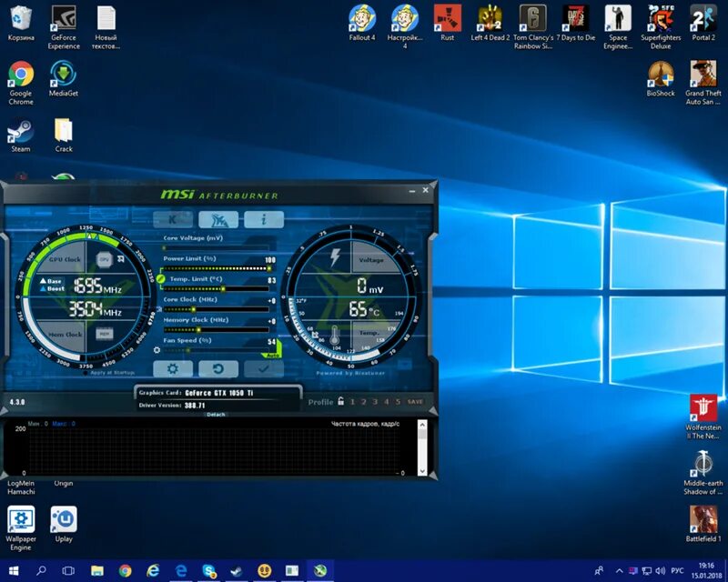Open the taskbar clock showing 19:16

click(706, 571)
